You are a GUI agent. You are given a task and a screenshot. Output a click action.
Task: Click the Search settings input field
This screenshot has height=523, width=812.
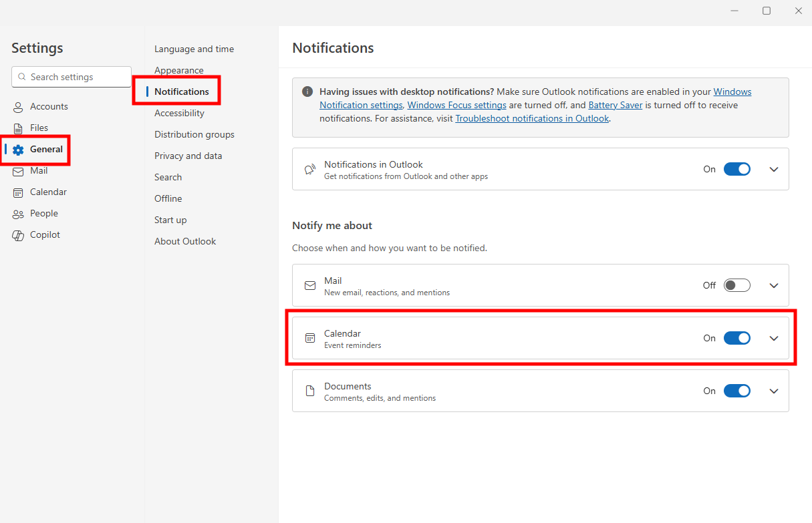[71, 76]
